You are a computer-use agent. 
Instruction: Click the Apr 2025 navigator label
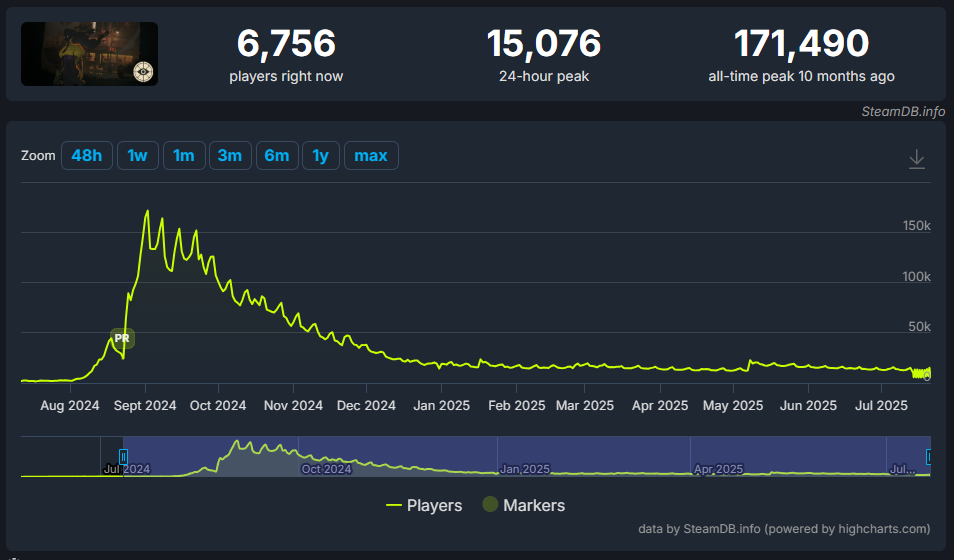tap(719, 469)
